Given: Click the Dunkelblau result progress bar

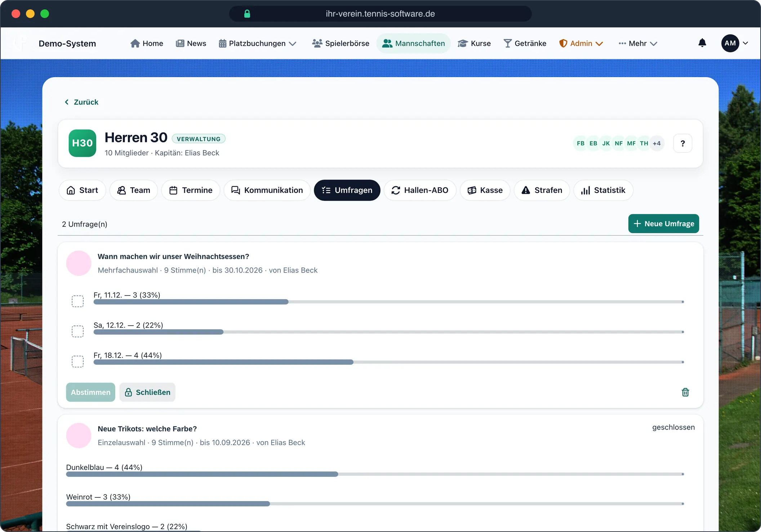Looking at the screenshot, I should pos(375,474).
